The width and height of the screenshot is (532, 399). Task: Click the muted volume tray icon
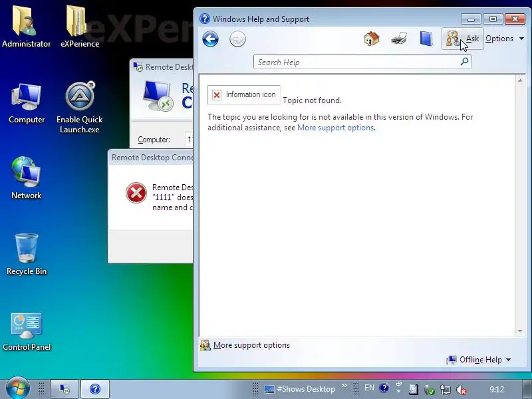pos(461,390)
